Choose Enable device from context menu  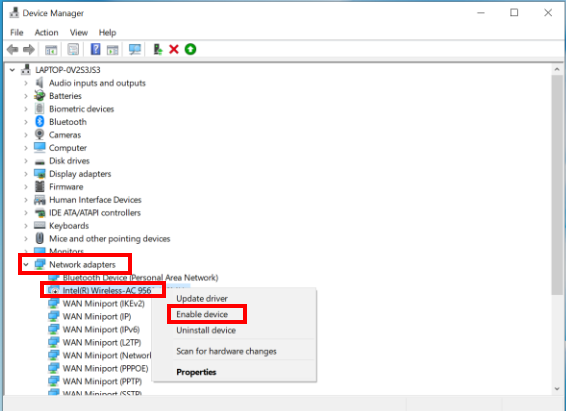point(202,314)
